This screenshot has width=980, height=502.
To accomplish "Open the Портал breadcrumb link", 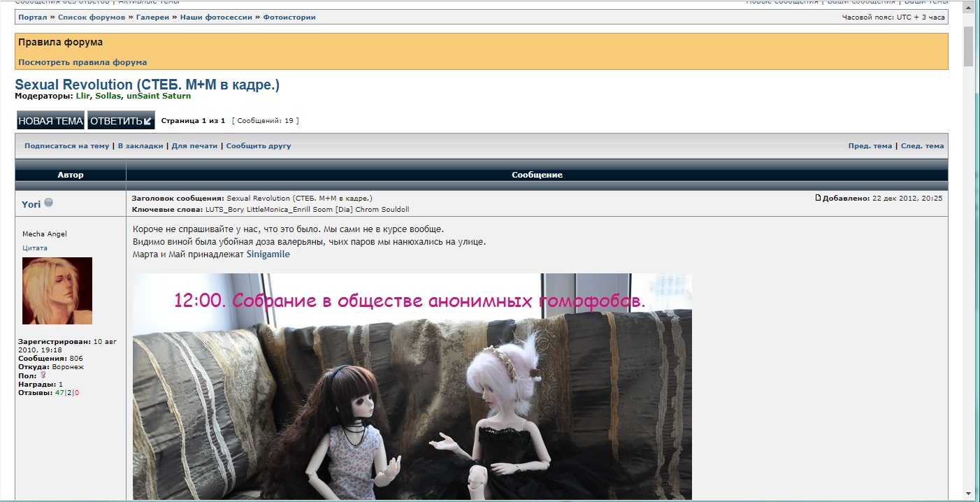I will click(33, 17).
